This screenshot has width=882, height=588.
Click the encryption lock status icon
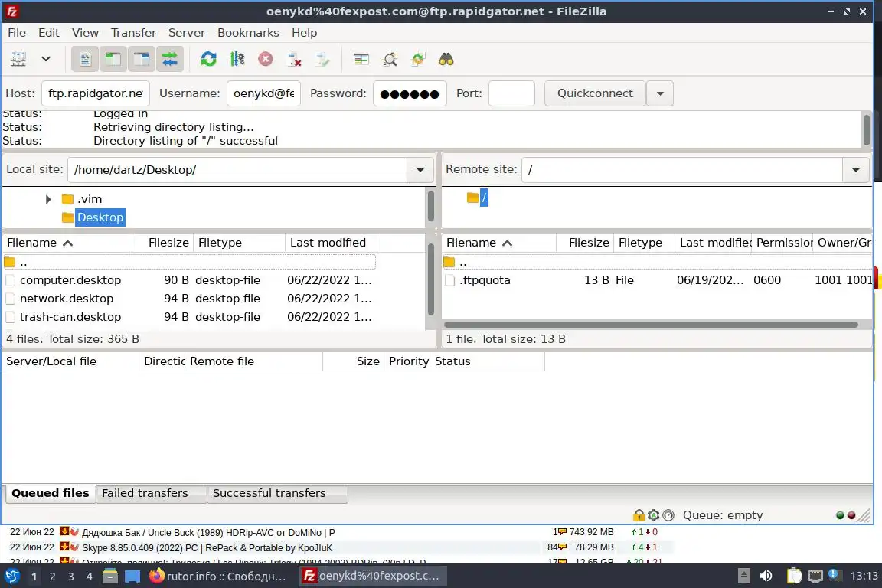click(639, 515)
